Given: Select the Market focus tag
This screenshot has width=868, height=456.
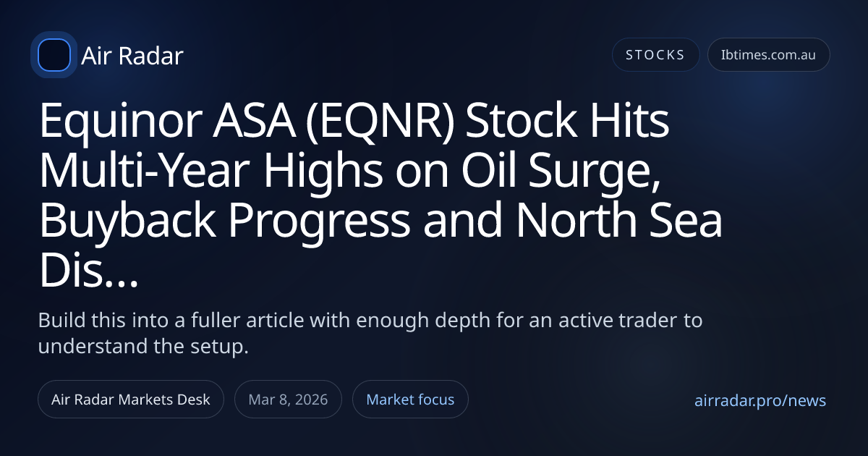Looking at the screenshot, I should 410,400.
